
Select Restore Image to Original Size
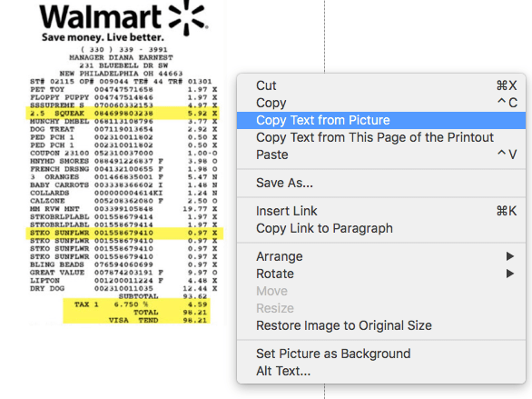pos(381,325)
